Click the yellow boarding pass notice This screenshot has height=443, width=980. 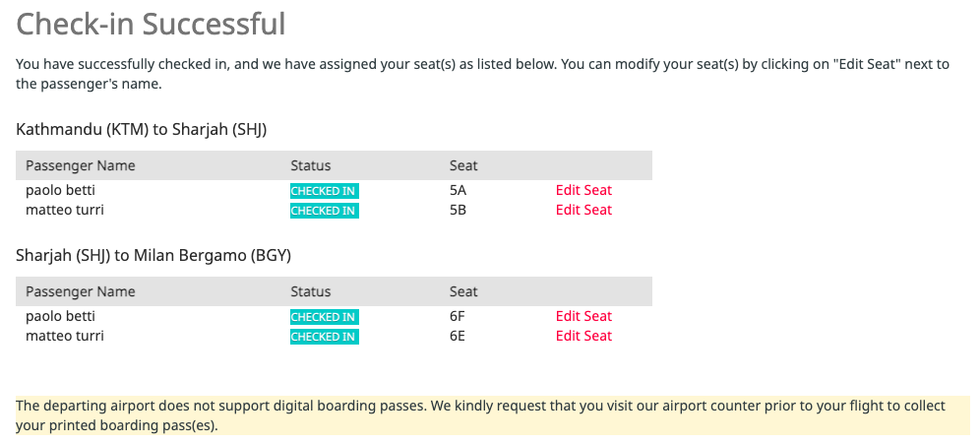click(x=493, y=416)
